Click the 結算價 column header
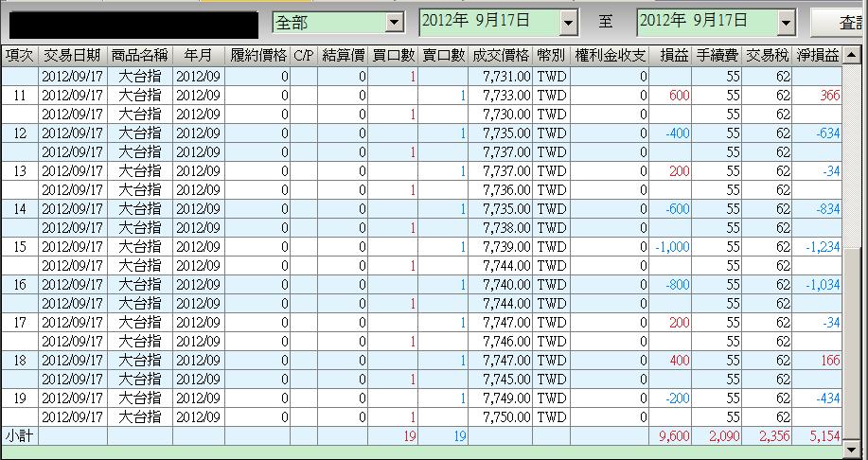 [342, 55]
